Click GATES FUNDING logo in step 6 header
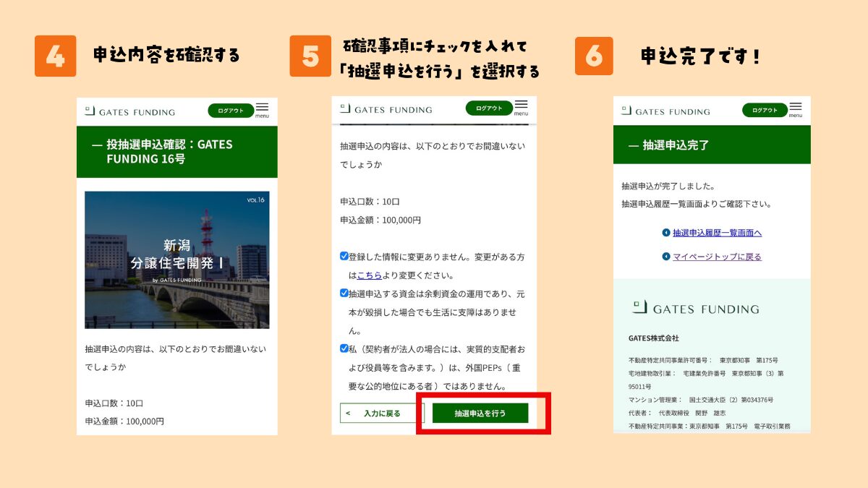Image resolution: width=868 pixels, height=488 pixels. (665, 111)
